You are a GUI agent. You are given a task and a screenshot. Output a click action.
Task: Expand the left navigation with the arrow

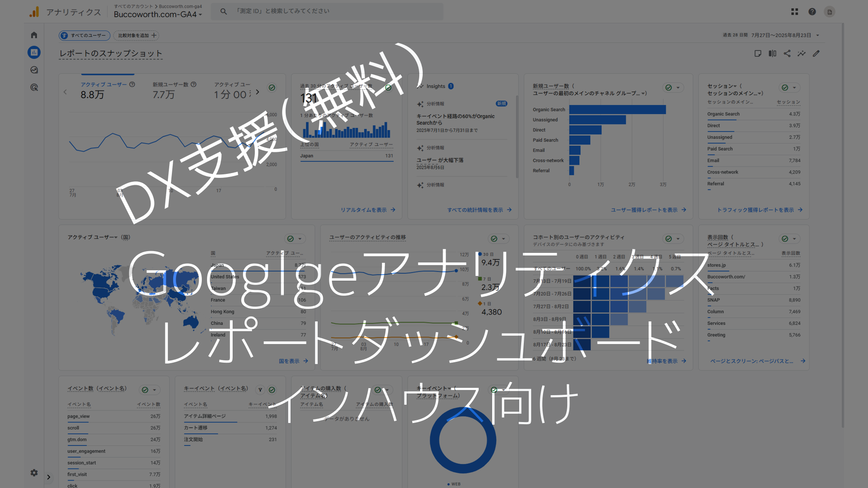[x=49, y=477]
